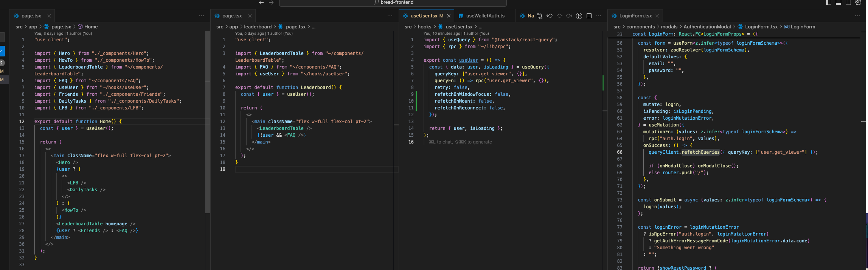The image size is (868, 270).
Task: Expand the ellipsis breadcrumb after useUser.tsx
Action: coord(480,27)
